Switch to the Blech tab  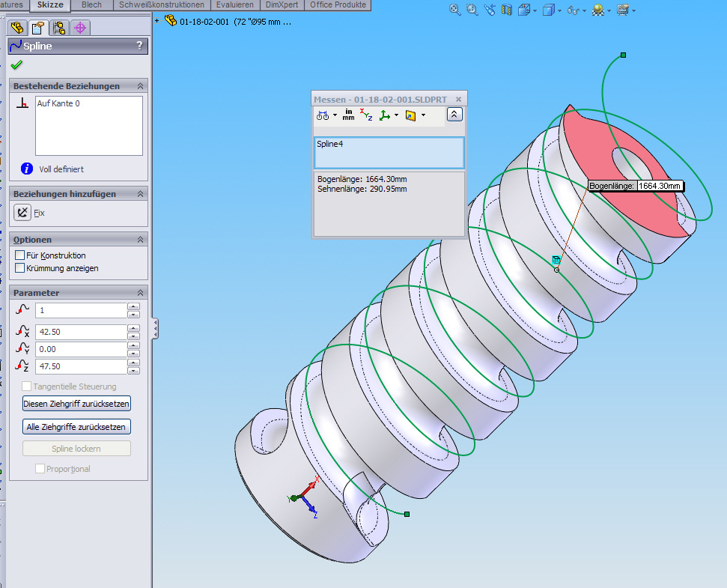click(91, 4)
